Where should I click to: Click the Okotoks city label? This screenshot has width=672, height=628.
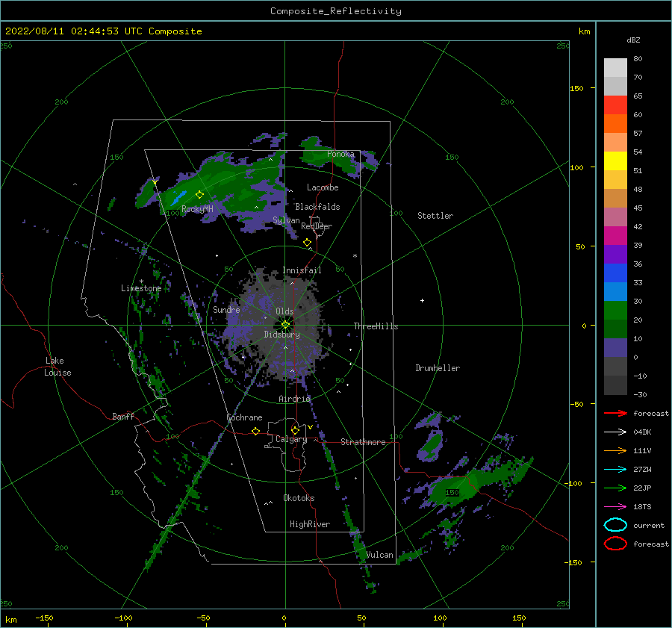point(299,498)
